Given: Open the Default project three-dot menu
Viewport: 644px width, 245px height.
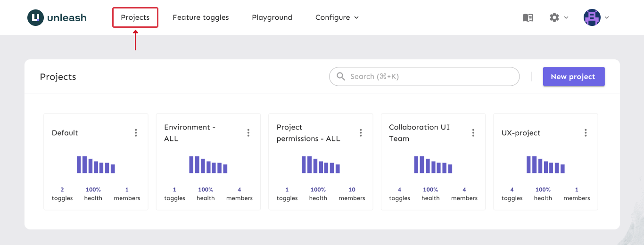Looking at the screenshot, I should (136, 133).
